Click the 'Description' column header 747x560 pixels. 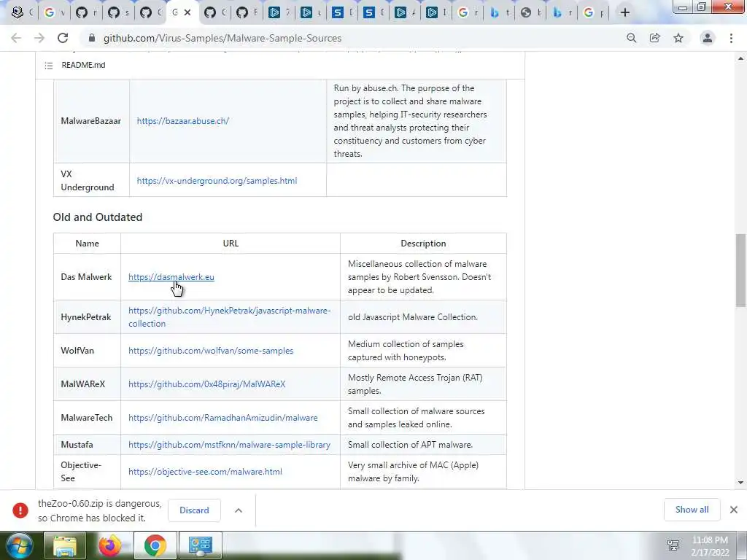(x=423, y=244)
